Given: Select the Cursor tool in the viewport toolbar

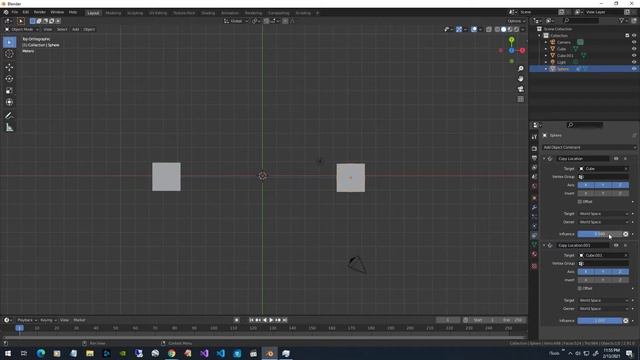Looking at the screenshot, I should click(9, 54).
